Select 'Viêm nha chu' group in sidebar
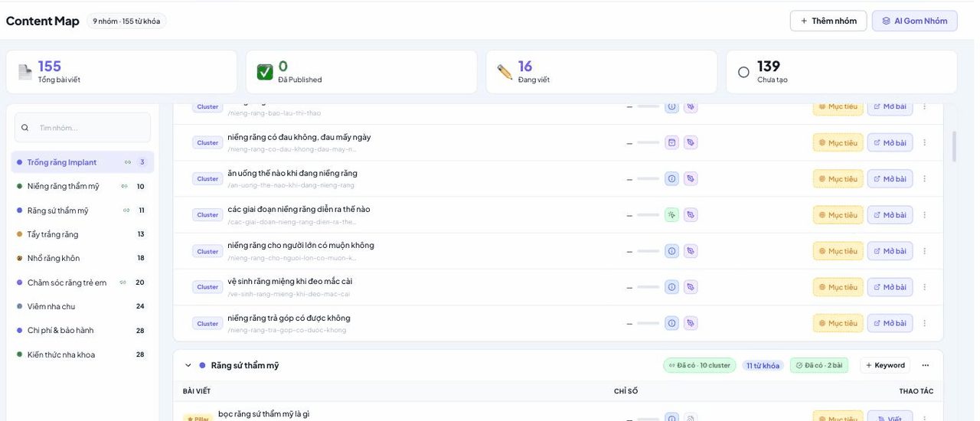The image size is (980, 421). point(83,306)
